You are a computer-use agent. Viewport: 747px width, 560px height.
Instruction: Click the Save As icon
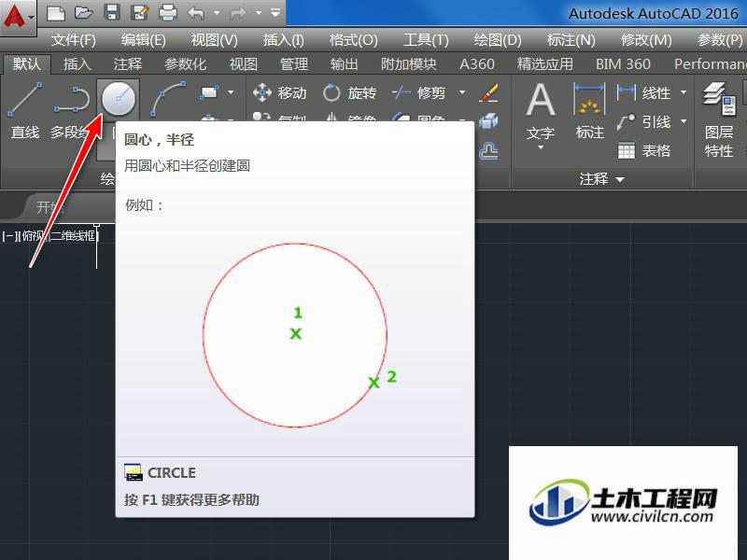[140, 13]
